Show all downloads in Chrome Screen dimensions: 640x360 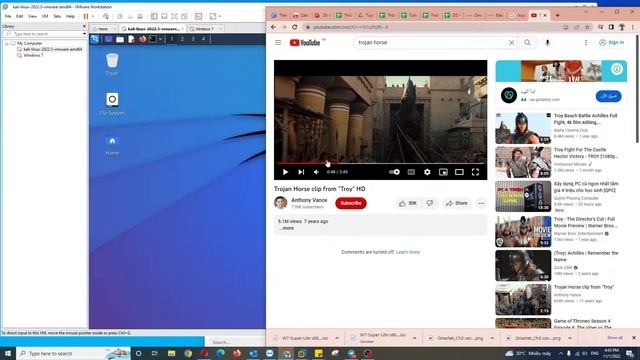point(615,338)
